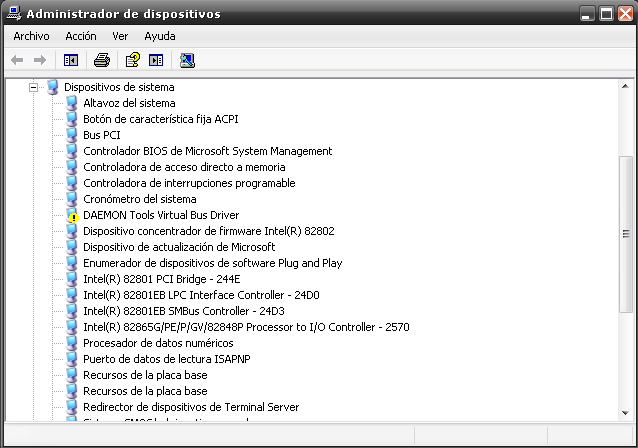Click the scan for hardware changes icon
638x448 pixels.
(x=187, y=60)
